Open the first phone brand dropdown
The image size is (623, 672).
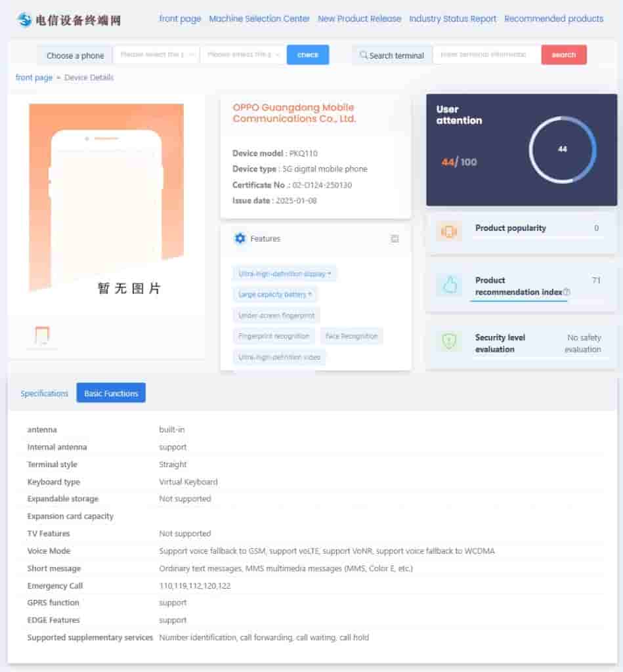click(156, 55)
